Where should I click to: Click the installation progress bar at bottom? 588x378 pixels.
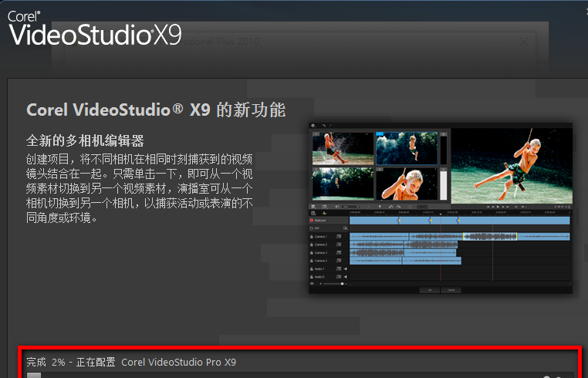tap(301, 375)
